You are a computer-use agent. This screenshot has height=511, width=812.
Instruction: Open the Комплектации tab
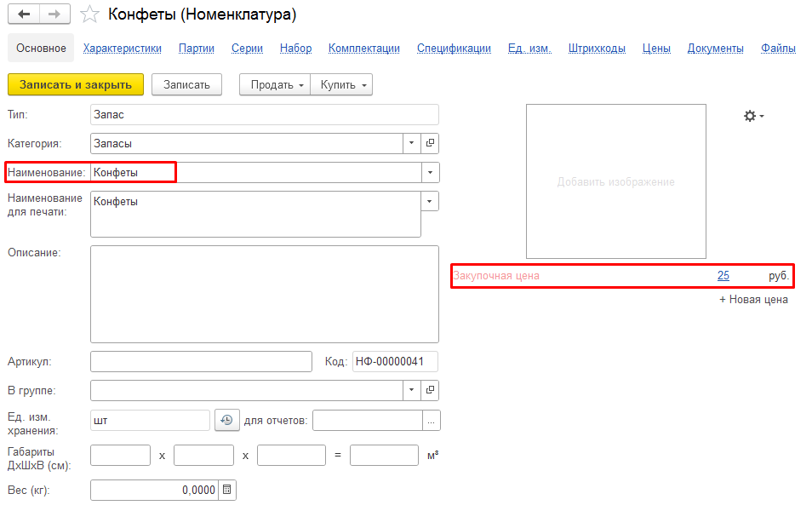tap(364, 49)
